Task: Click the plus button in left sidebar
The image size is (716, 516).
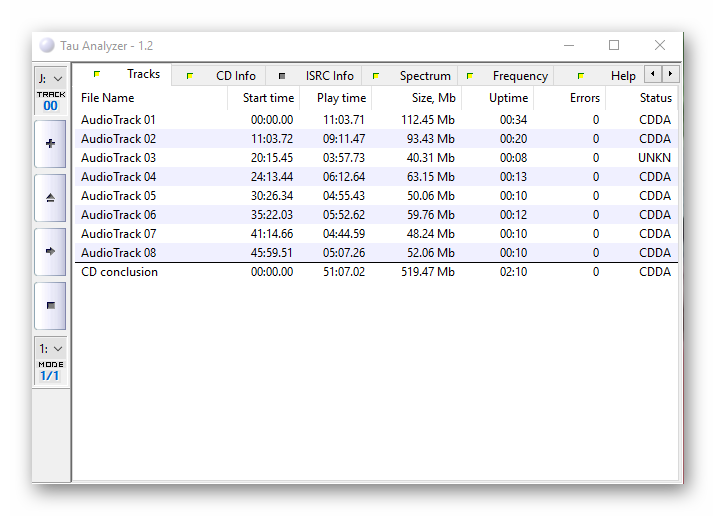Action: click(x=50, y=143)
